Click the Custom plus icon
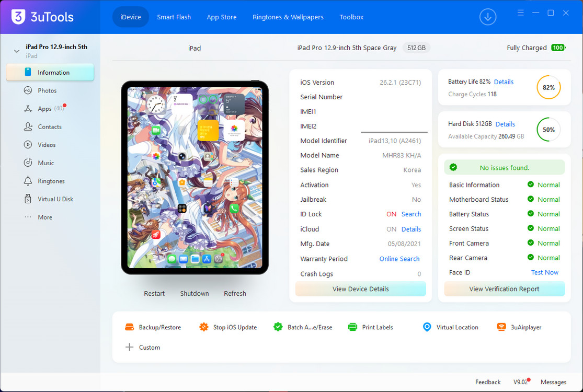The height and width of the screenshot is (392, 583). pyautogui.click(x=129, y=347)
